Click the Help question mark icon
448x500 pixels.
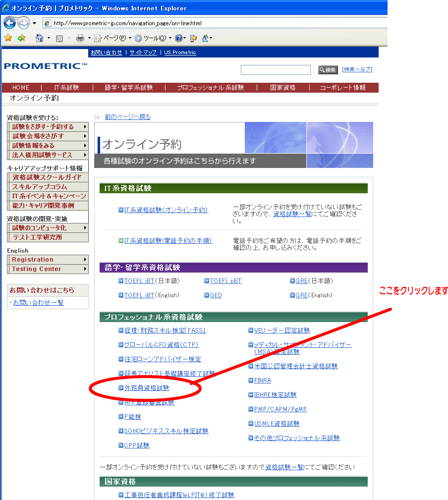pos(179,38)
